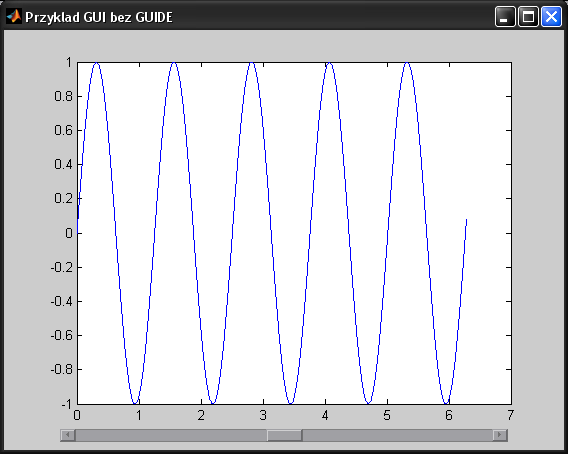Image resolution: width=568 pixels, height=454 pixels.
Task: Click the horizontal slider thumb
Action: (284, 435)
